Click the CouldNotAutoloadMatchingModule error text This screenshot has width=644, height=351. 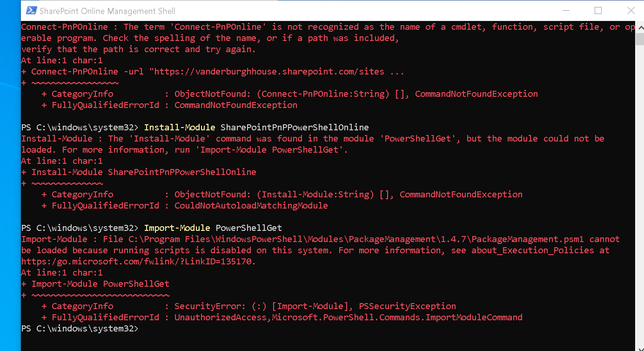(251, 205)
